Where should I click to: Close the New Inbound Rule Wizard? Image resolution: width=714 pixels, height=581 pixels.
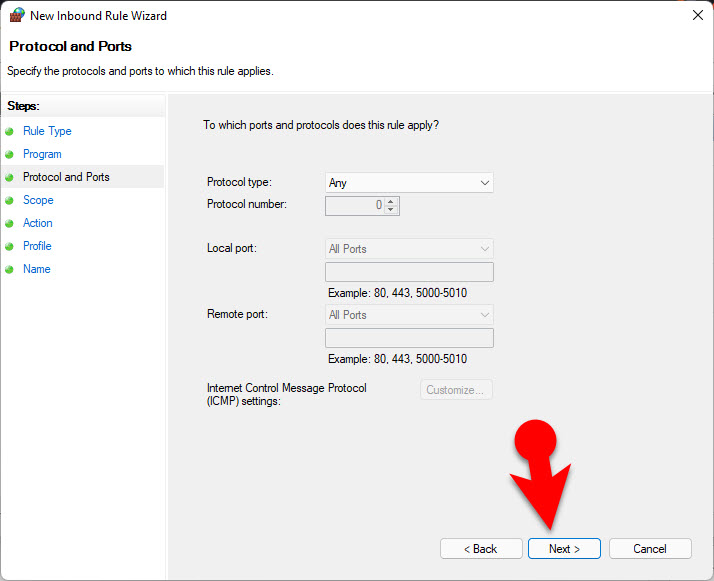point(697,15)
